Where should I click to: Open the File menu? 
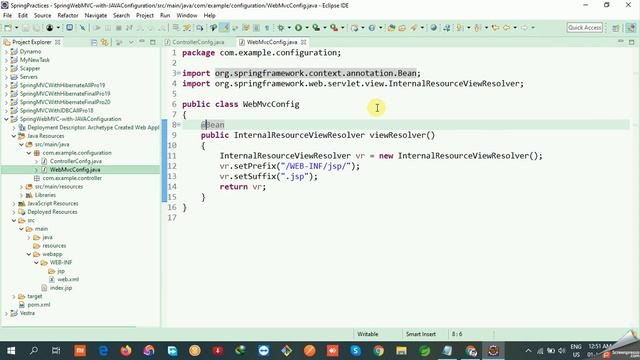point(7,16)
